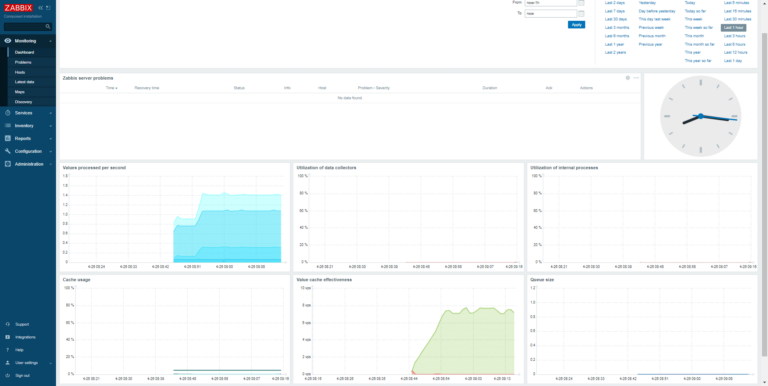The height and width of the screenshot is (386, 768).
Task: Open the Dashboard menu item
Action: [24, 52]
